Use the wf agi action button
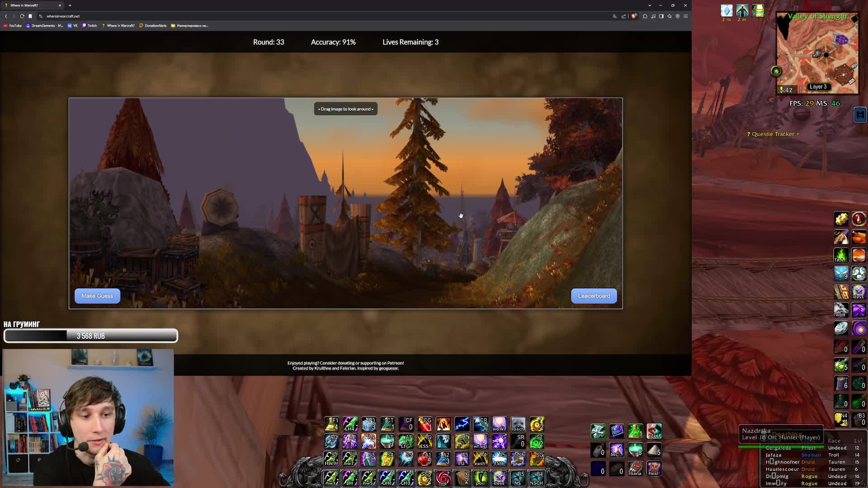 (x=481, y=441)
